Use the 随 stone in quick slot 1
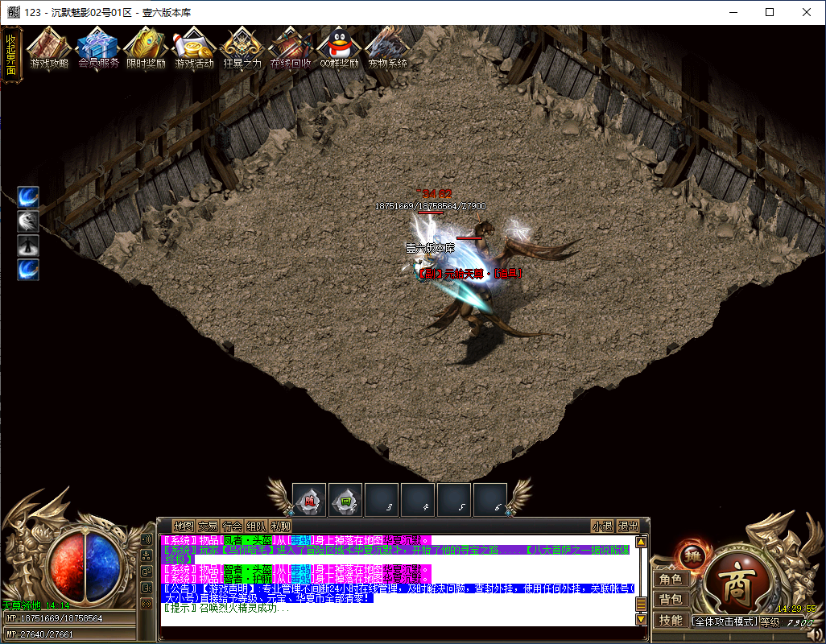Image resolution: width=826 pixels, height=644 pixels. point(309,500)
